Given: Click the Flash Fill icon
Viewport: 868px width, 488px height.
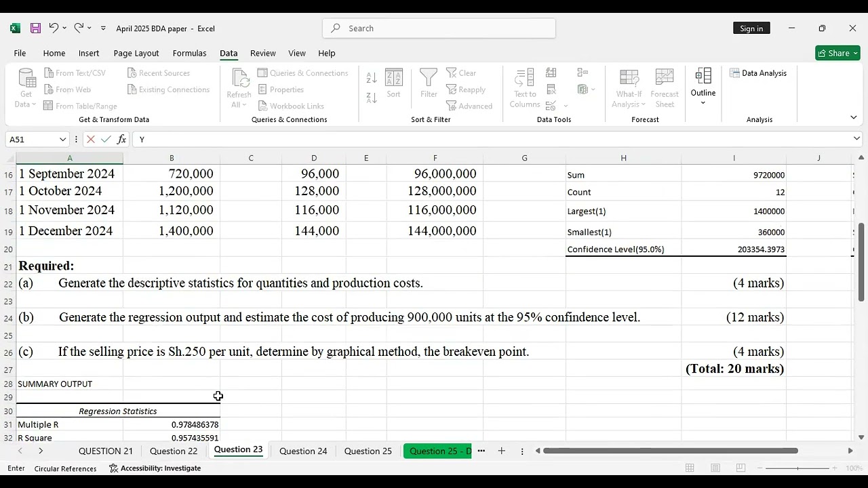Looking at the screenshot, I should (x=551, y=73).
